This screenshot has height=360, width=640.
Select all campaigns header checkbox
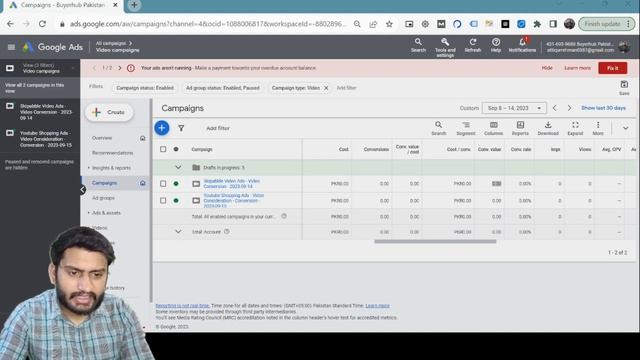(x=163, y=149)
